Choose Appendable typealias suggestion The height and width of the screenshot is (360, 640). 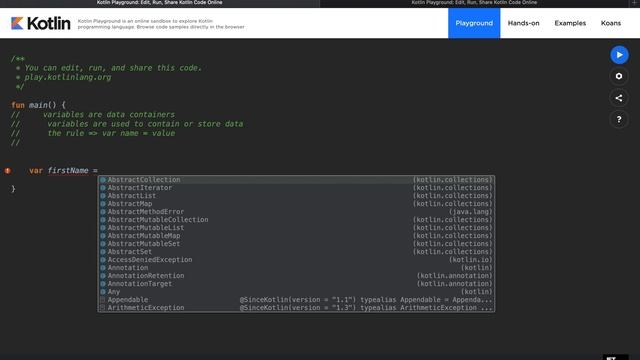click(296, 300)
